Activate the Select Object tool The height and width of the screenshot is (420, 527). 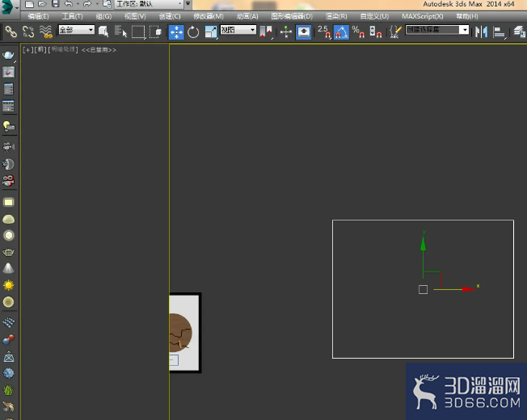coord(103,31)
